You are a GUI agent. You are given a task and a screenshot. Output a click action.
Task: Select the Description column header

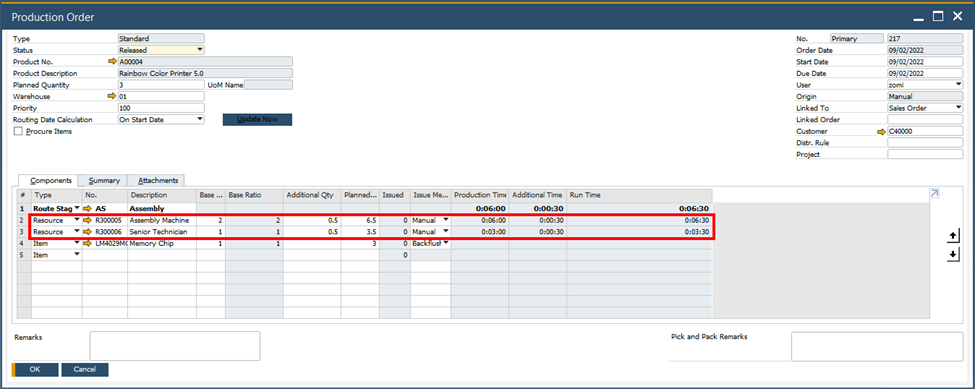(162, 195)
